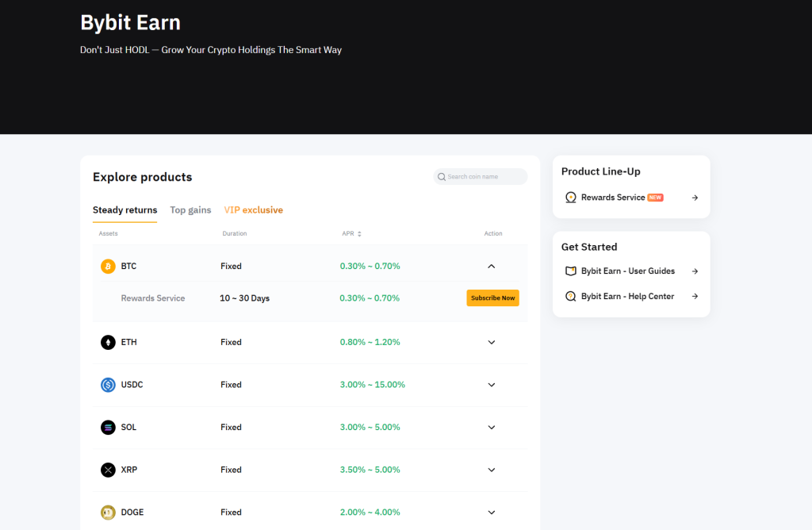Click the Help Center question icon
This screenshot has height=530, width=812.
coord(570,297)
